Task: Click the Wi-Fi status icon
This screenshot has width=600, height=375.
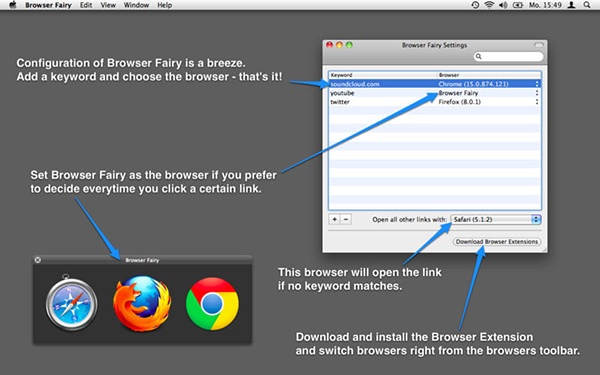Action: coord(489,5)
